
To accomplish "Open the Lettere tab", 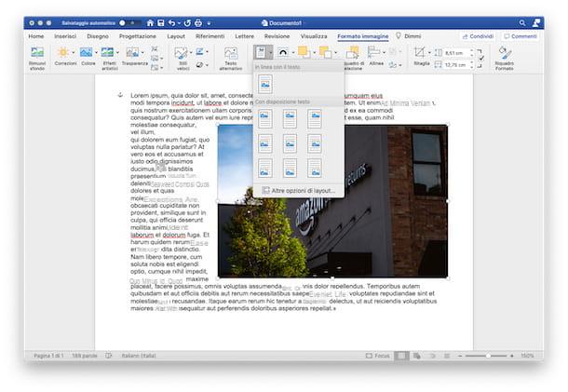I will coord(245,36).
